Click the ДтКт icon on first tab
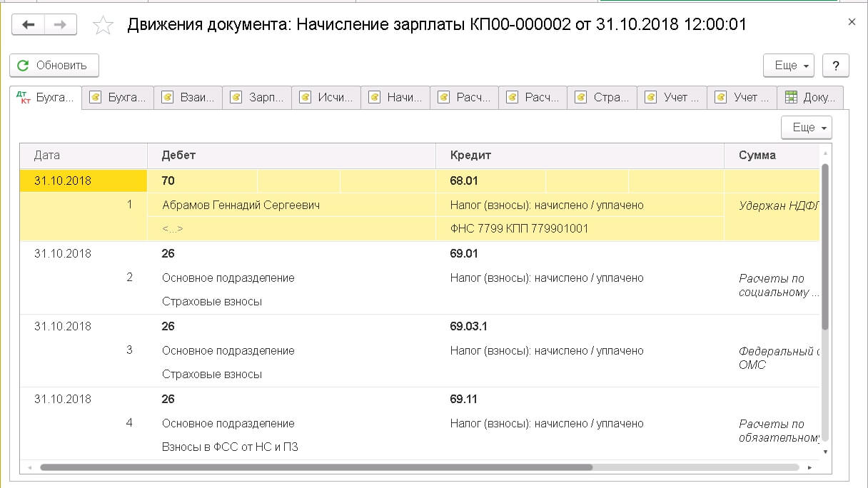 click(x=24, y=98)
